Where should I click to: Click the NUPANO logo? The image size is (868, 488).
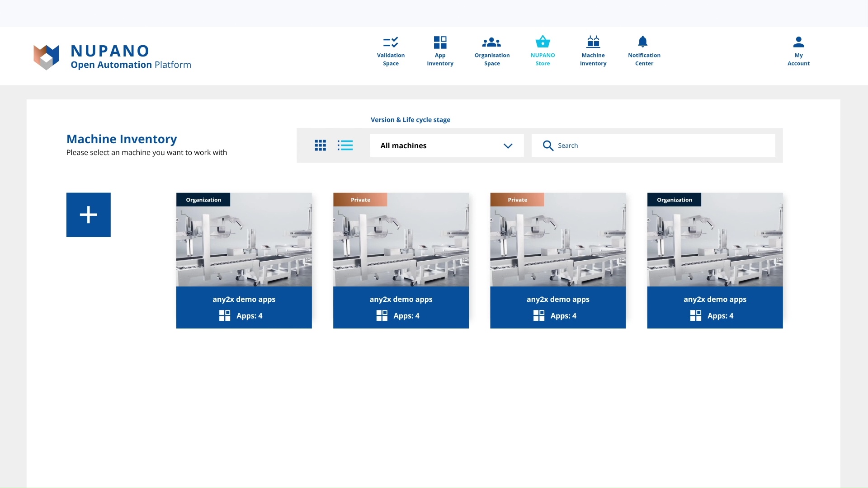pyautogui.click(x=47, y=57)
